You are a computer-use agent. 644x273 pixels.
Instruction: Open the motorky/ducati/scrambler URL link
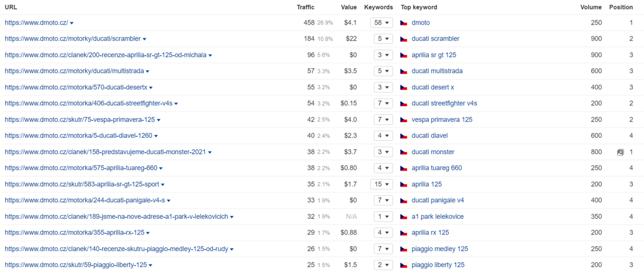tap(73, 39)
